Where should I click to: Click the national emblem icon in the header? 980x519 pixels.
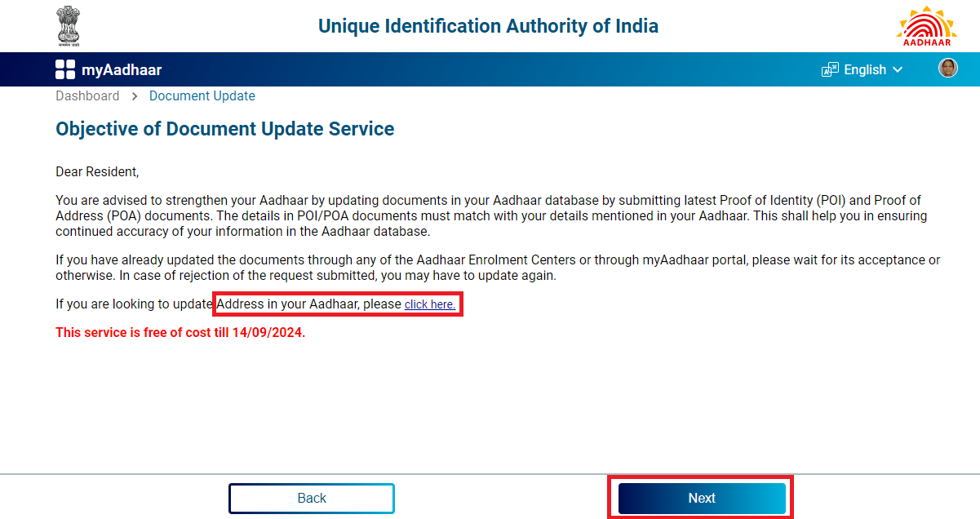(68, 25)
